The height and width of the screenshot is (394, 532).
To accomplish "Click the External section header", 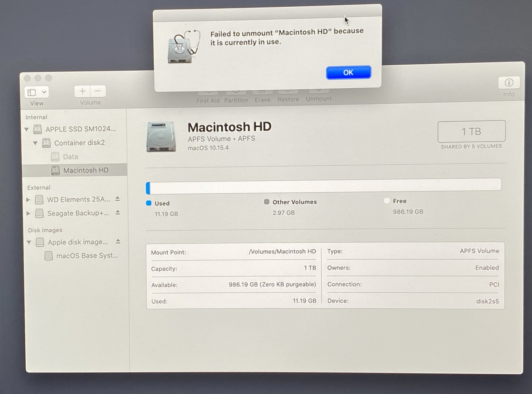I will 39,188.
